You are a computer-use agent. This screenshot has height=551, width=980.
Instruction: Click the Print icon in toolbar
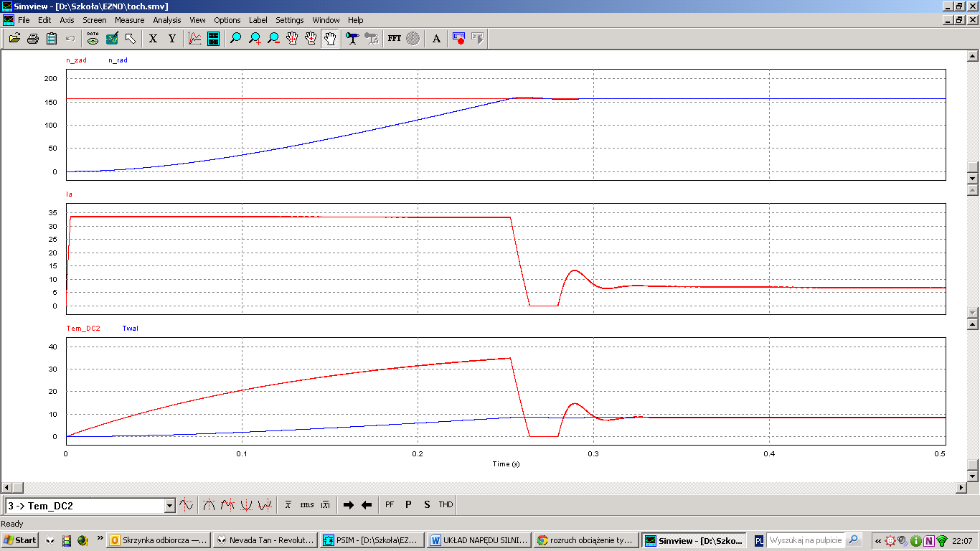pyautogui.click(x=33, y=39)
